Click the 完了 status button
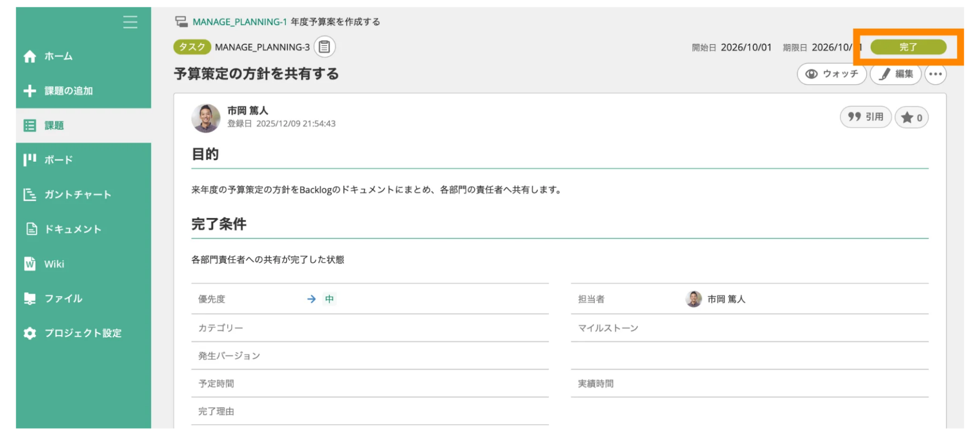The width and height of the screenshot is (980, 436). pos(908,47)
